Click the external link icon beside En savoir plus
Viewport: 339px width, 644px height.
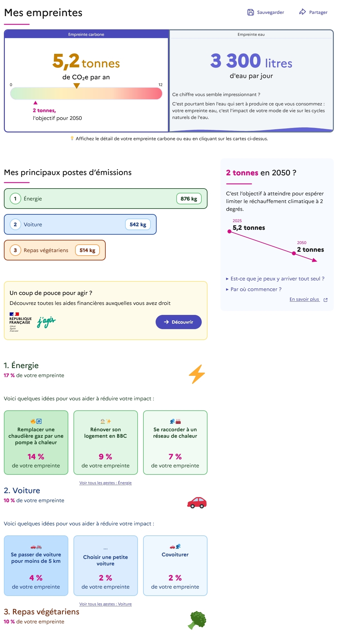tap(325, 300)
